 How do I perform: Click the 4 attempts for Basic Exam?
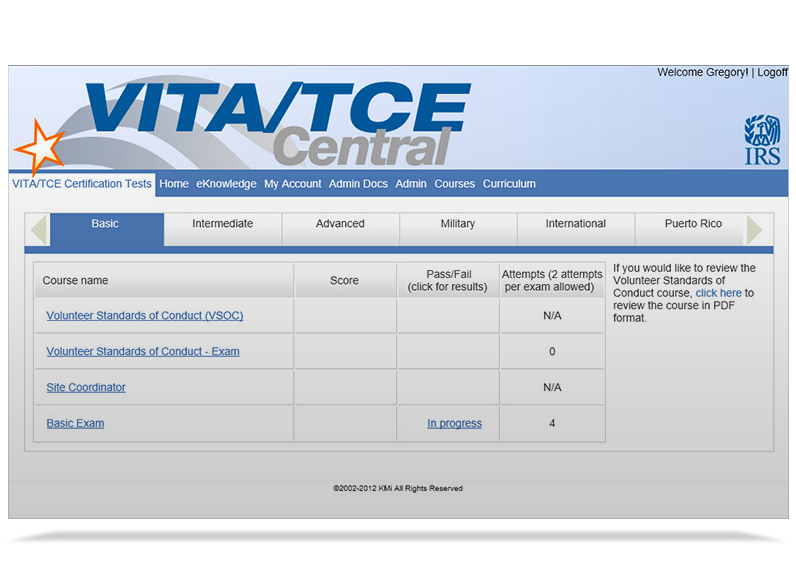552,423
